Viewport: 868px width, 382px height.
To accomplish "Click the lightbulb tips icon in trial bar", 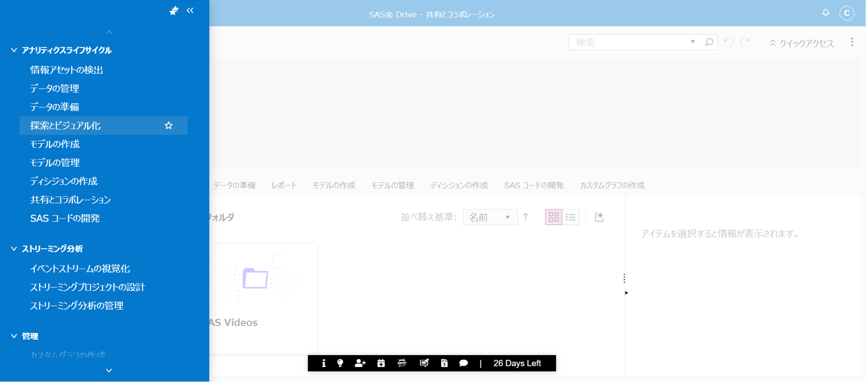I will [340, 363].
